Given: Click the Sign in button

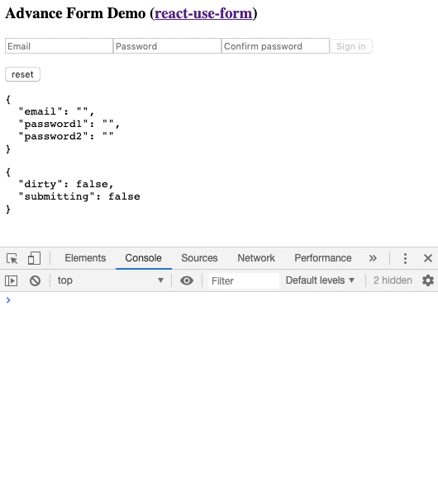Looking at the screenshot, I should pos(351,46).
